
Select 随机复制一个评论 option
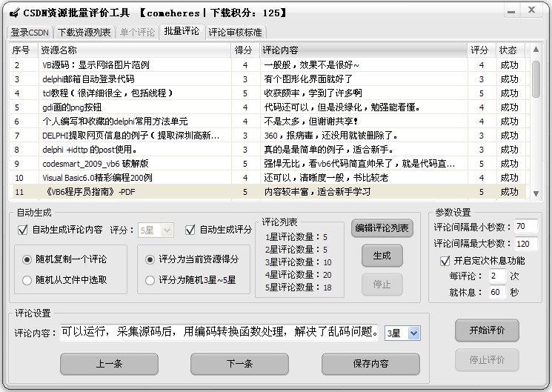click(x=64, y=259)
